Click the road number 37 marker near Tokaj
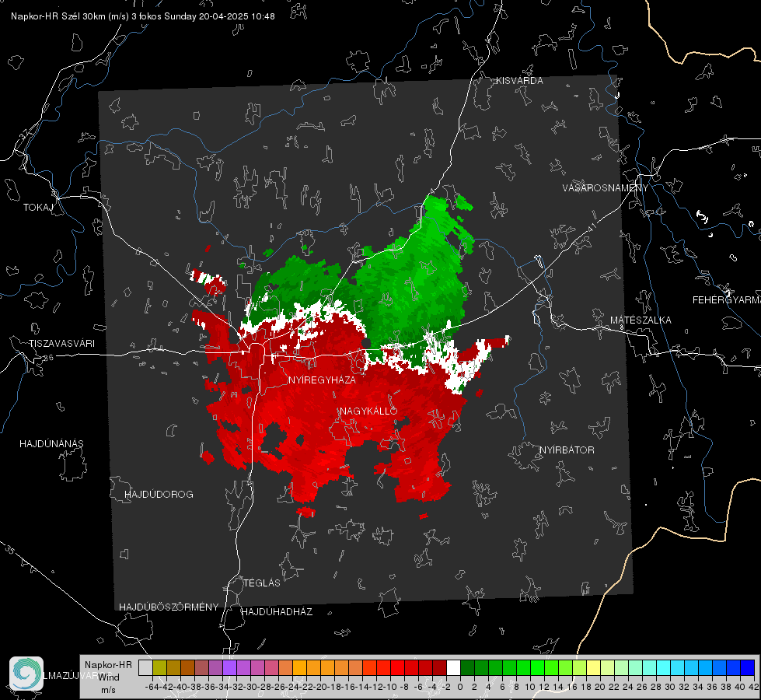The width and height of the screenshot is (761, 700). point(24,134)
